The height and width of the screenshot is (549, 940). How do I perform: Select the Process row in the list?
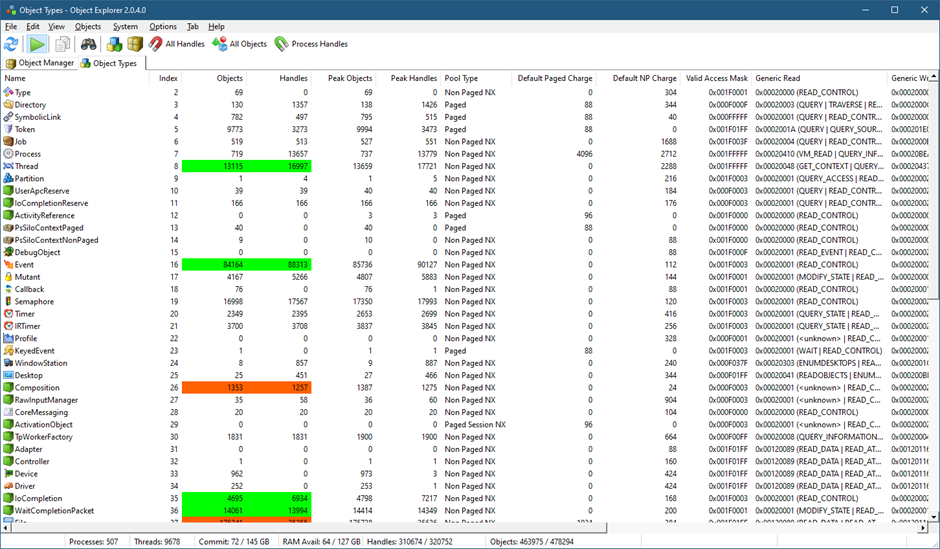click(x=27, y=154)
